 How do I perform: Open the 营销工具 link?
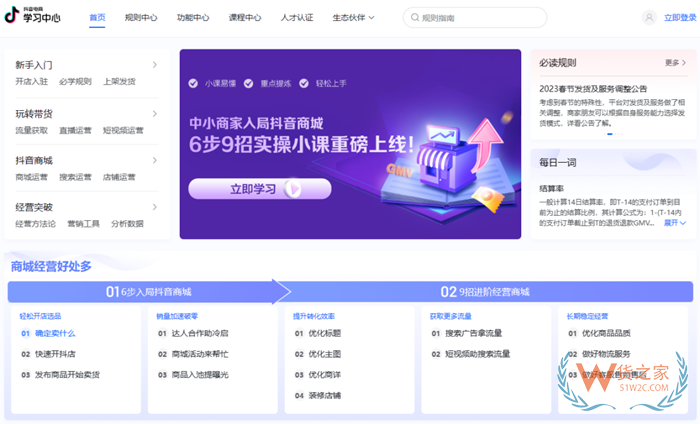(x=83, y=224)
